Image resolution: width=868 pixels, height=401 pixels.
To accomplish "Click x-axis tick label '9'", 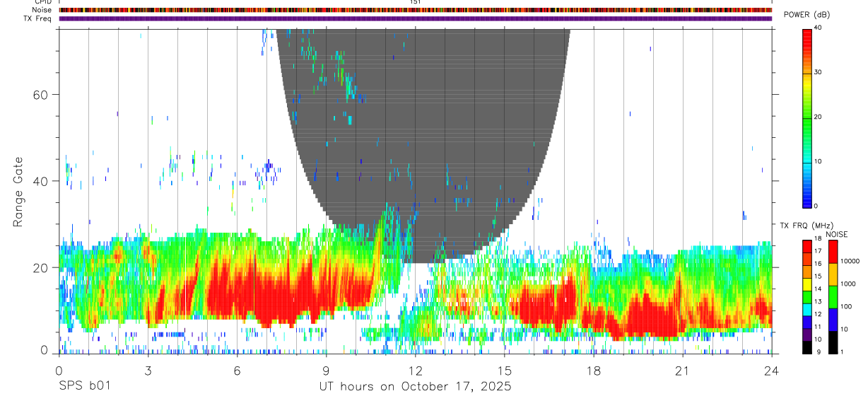I will tap(327, 371).
